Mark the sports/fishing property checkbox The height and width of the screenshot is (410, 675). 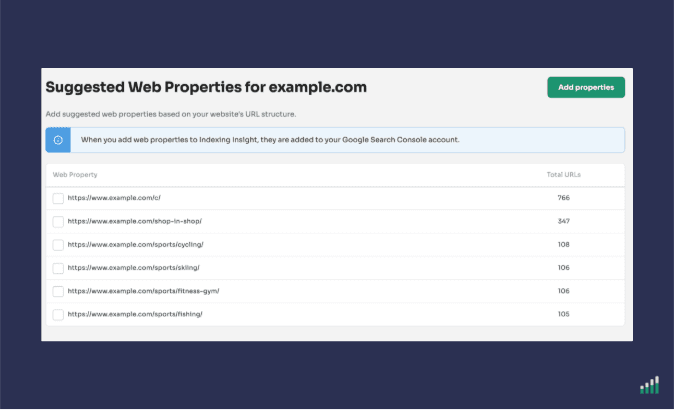(58, 314)
